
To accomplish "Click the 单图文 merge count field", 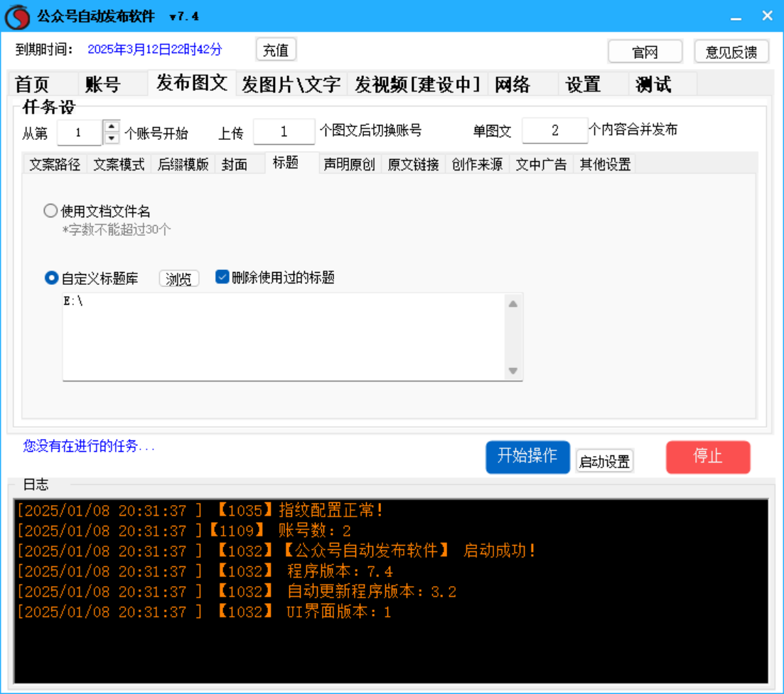I will [x=555, y=131].
